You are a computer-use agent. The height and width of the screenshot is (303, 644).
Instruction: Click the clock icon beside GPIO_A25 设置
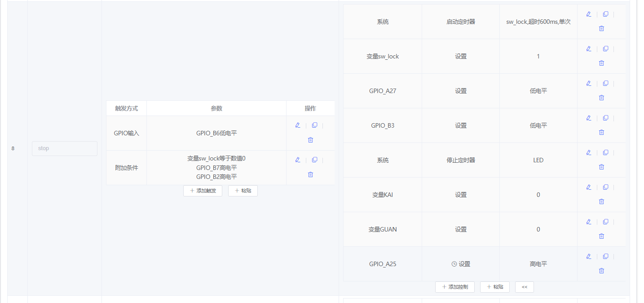453,264
